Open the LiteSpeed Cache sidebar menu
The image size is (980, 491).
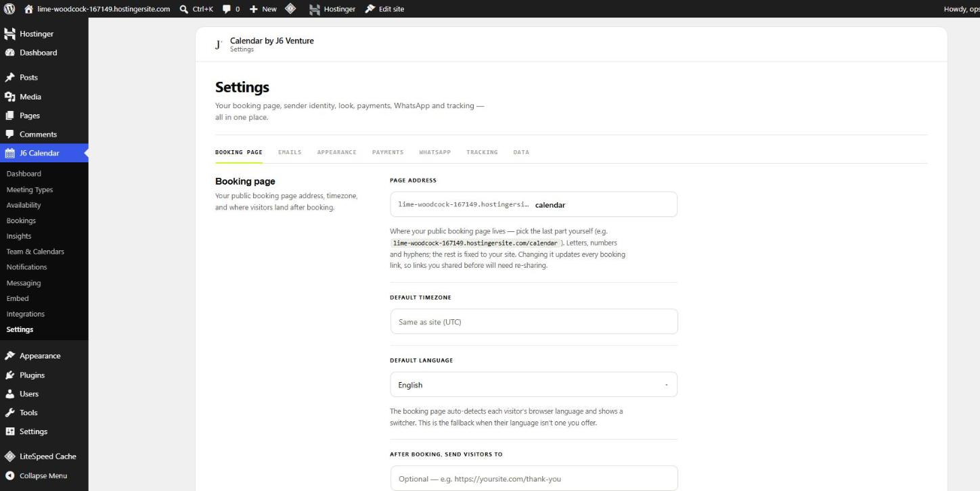click(44, 457)
